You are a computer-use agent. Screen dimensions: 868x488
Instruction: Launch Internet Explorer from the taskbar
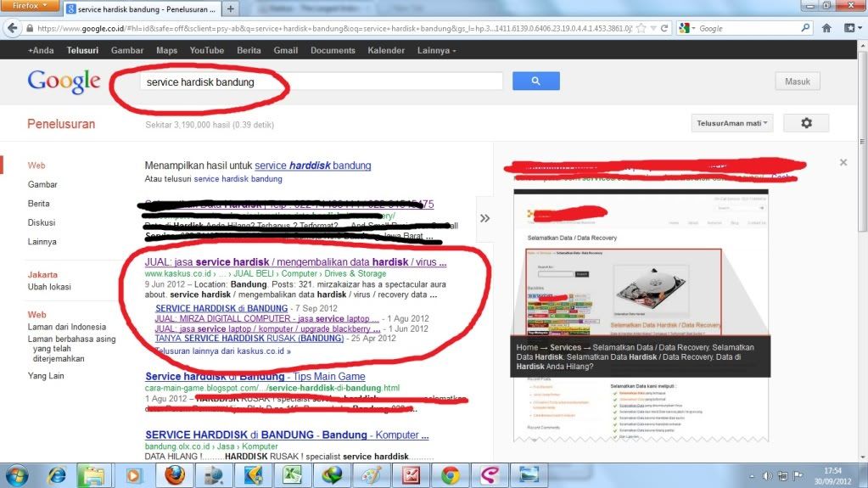tap(57, 476)
